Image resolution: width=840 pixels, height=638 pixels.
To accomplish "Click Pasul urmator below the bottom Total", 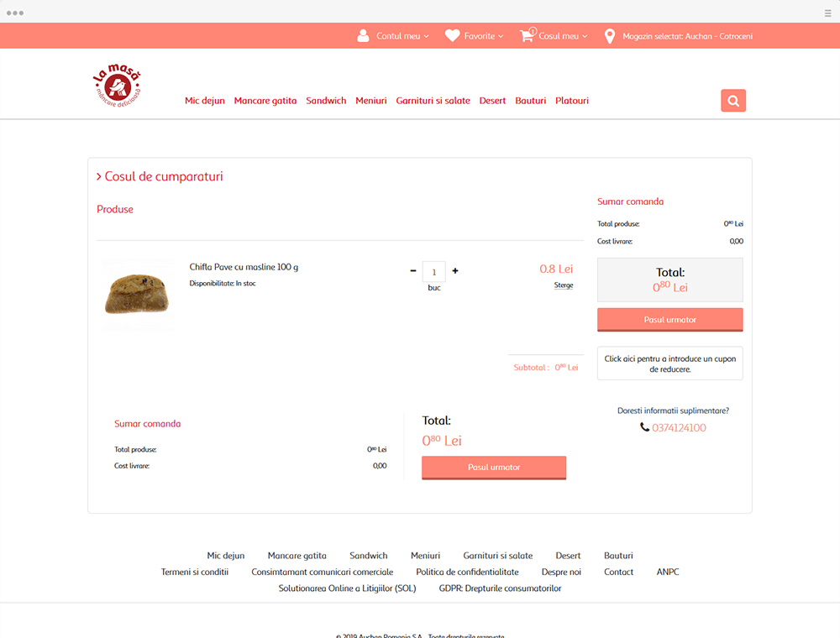I will (494, 468).
